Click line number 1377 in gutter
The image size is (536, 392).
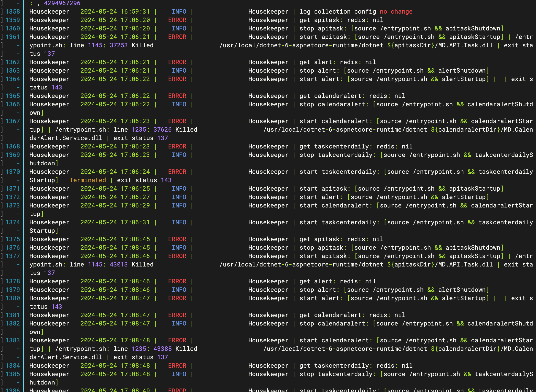pyautogui.click(x=13, y=256)
